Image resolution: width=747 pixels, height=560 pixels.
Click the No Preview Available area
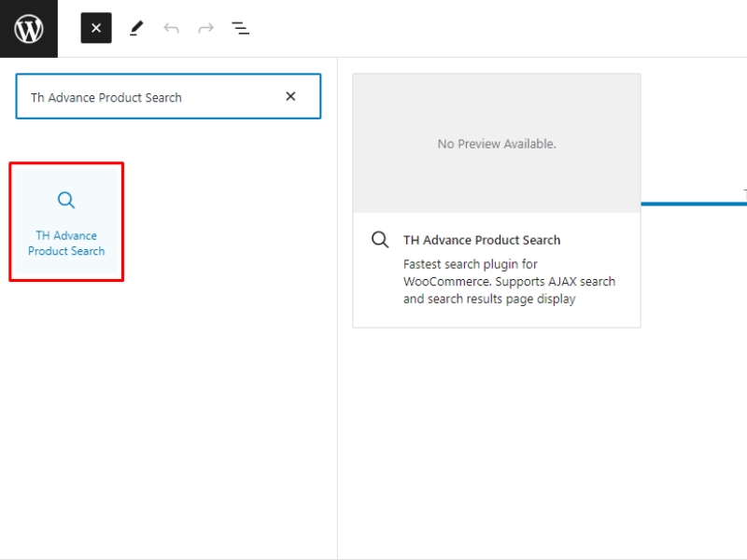coord(497,144)
